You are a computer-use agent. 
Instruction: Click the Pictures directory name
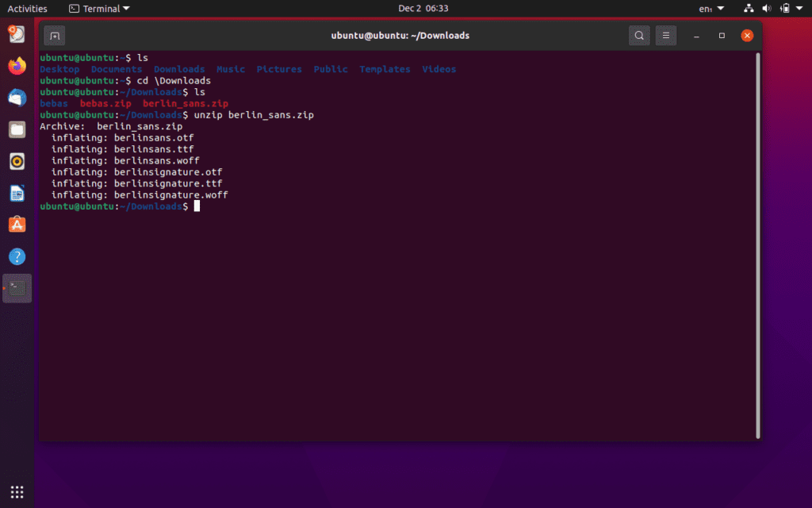coord(279,69)
